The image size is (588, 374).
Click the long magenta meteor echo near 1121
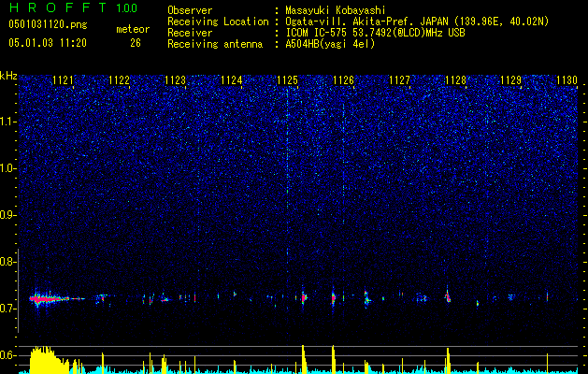click(x=50, y=299)
